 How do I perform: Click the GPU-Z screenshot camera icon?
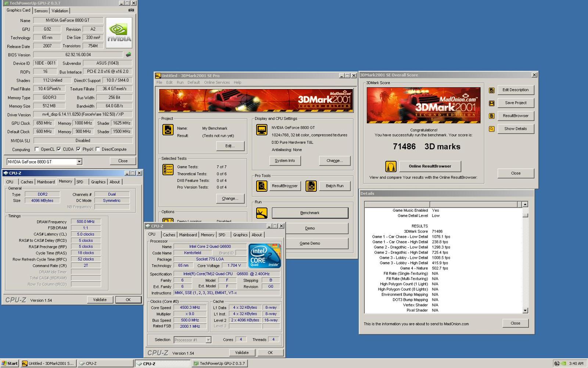(131, 10)
